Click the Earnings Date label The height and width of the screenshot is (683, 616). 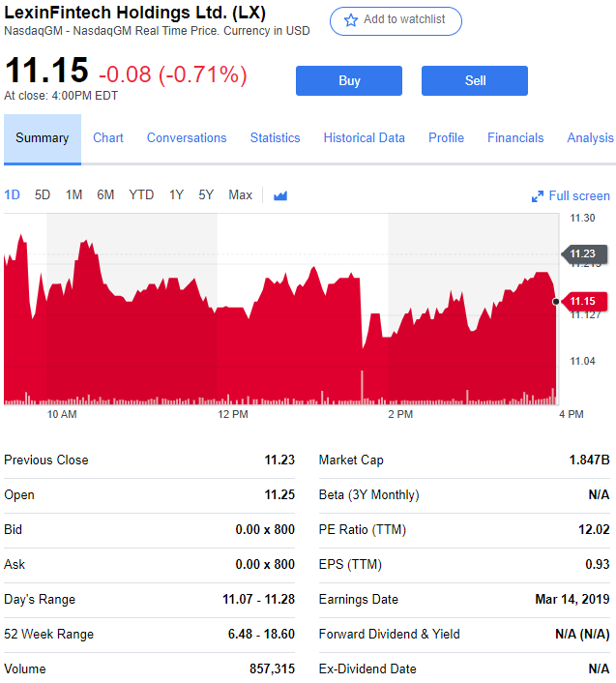coord(359,600)
